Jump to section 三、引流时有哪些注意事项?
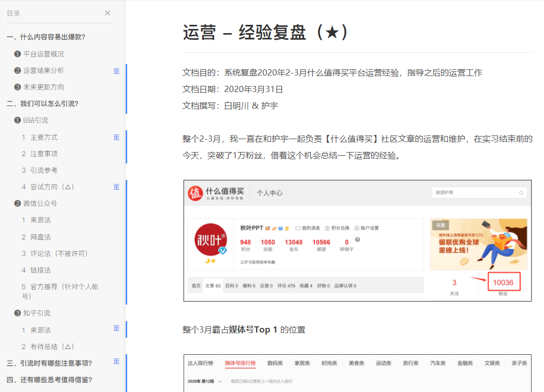544x392 pixels. 49,363
